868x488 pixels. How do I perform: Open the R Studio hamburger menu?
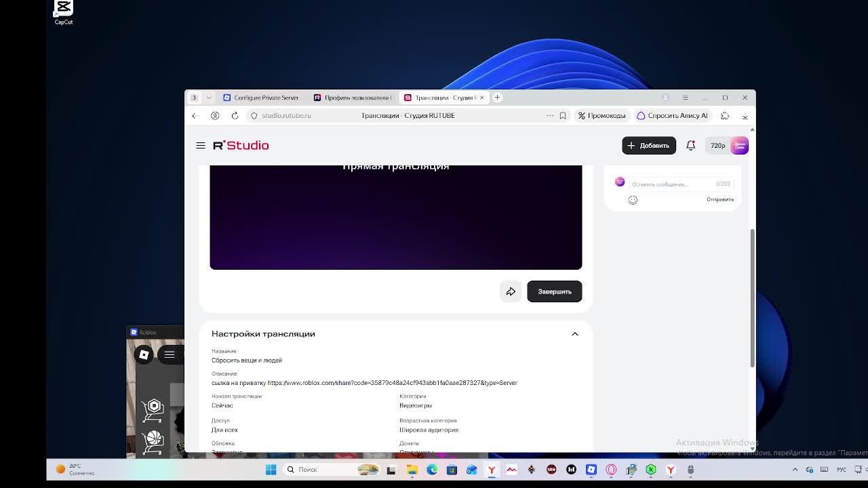coord(201,145)
